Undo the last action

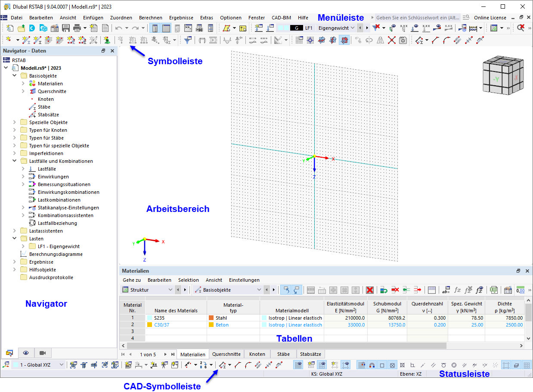(x=119, y=28)
